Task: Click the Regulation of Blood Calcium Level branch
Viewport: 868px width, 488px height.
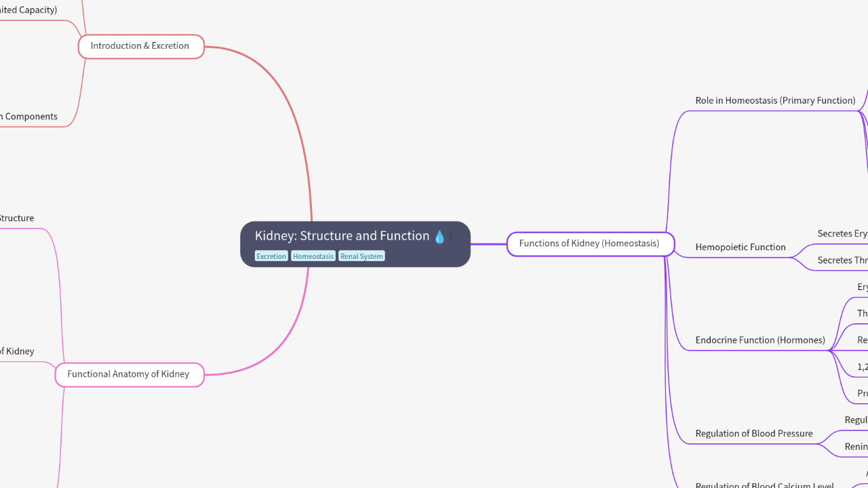Action: pyautogui.click(x=764, y=484)
